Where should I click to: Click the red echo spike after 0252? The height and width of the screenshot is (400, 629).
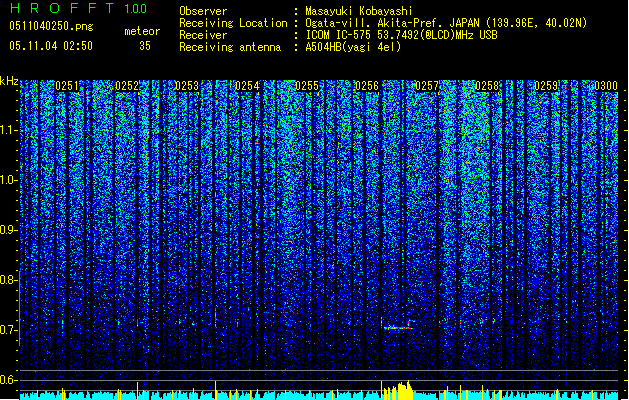click(x=138, y=322)
